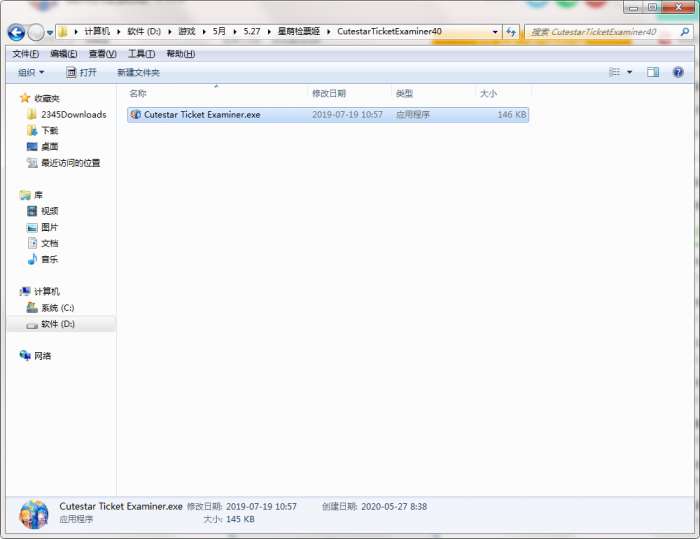Click the Cutestar Ticket Examiner.exe file icon
The image size is (700, 539).
coord(136,115)
